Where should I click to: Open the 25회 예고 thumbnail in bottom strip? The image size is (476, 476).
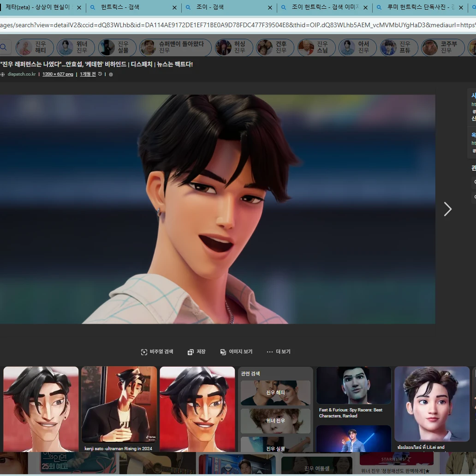77,463
